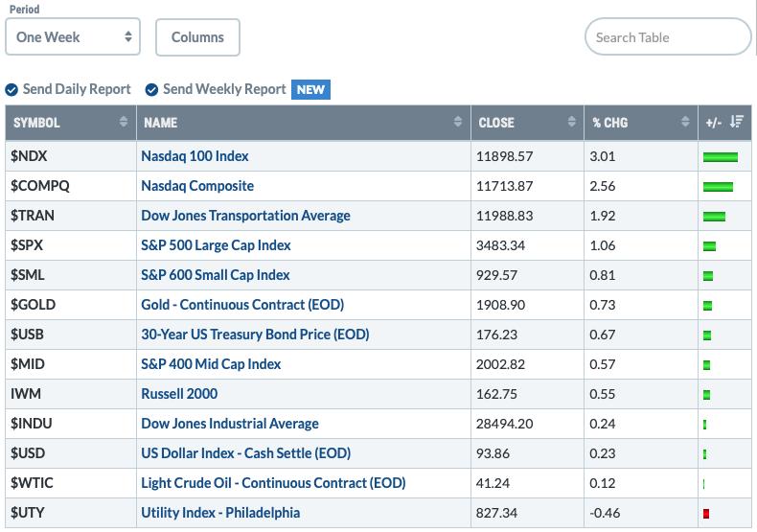
Task: Select the $USB symbol cell
Action: click(x=71, y=335)
